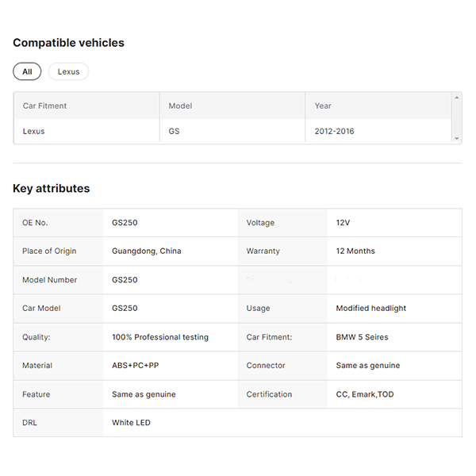This screenshot has height=476, width=476.
Task: Select the Lexus row in the fitment table
Action: pyautogui.click(x=34, y=131)
